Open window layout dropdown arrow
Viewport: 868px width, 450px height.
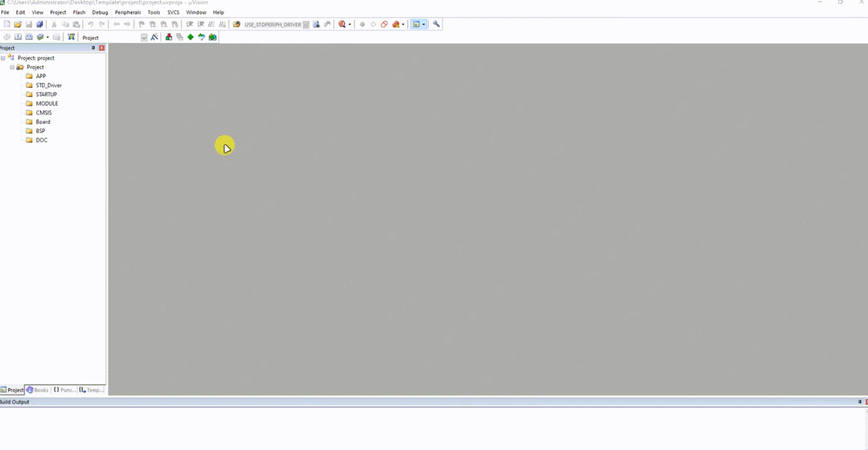click(x=424, y=25)
